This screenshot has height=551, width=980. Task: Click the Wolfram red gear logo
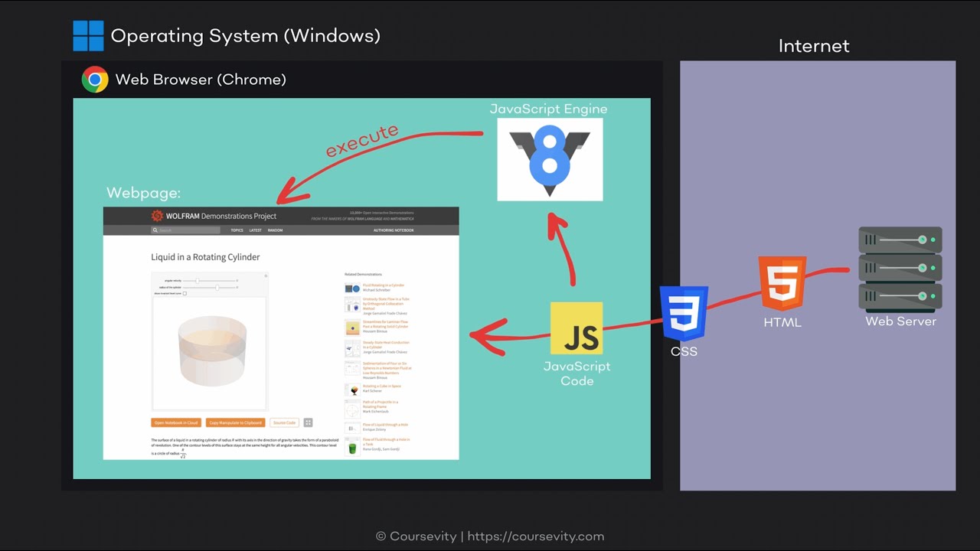[157, 216]
